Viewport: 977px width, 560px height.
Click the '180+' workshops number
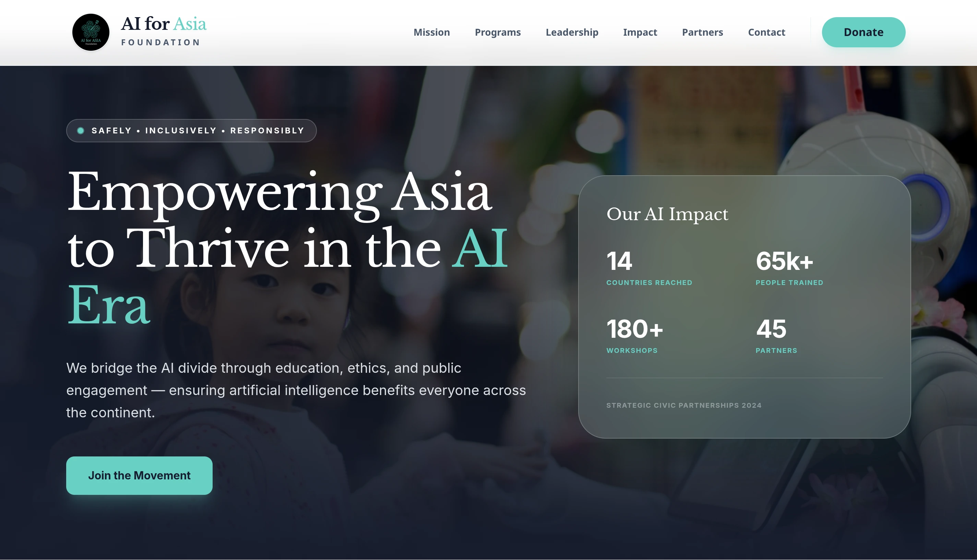tap(634, 329)
